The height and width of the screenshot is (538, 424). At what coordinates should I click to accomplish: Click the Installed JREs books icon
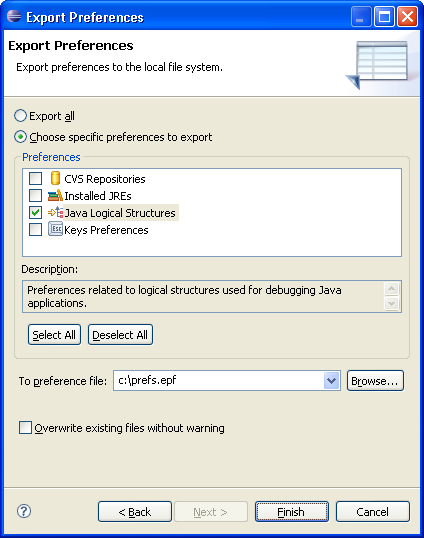coord(55,195)
